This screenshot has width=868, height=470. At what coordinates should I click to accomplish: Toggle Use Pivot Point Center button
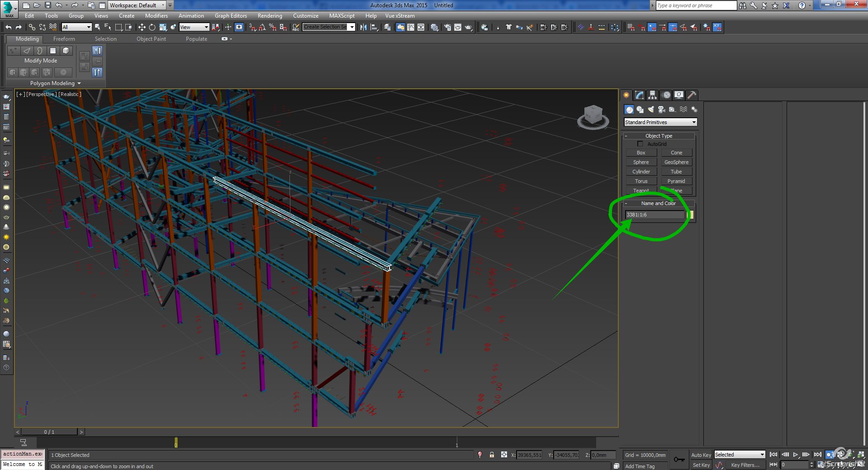click(x=216, y=27)
